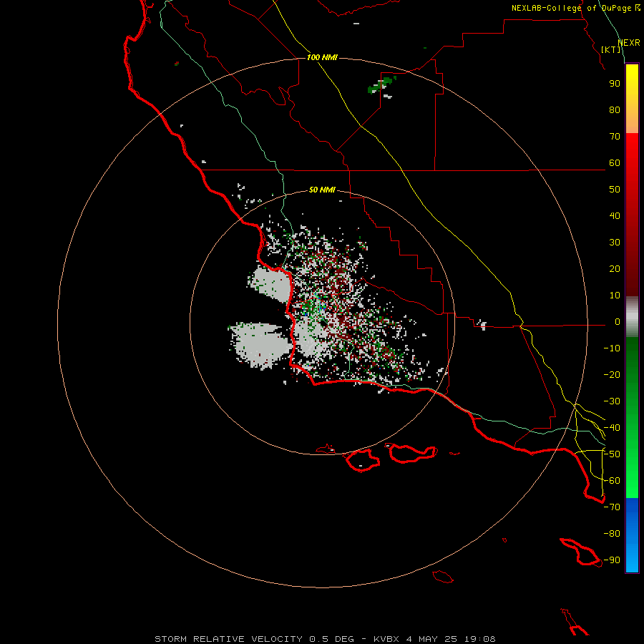Click the 80 value on the velocity scale
The width and height of the screenshot is (644, 644).
click(x=615, y=110)
